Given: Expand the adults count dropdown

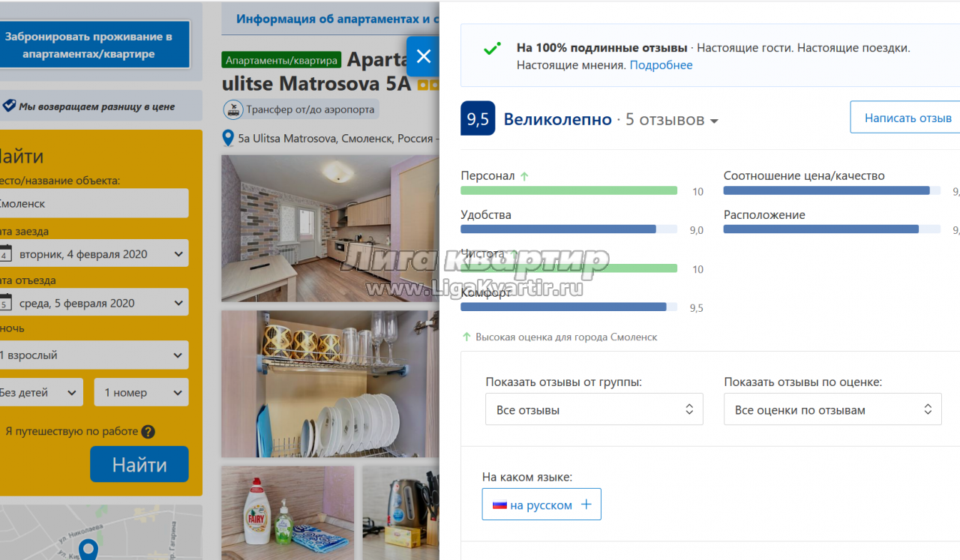Looking at the screenshot, I should click(94, 355).
